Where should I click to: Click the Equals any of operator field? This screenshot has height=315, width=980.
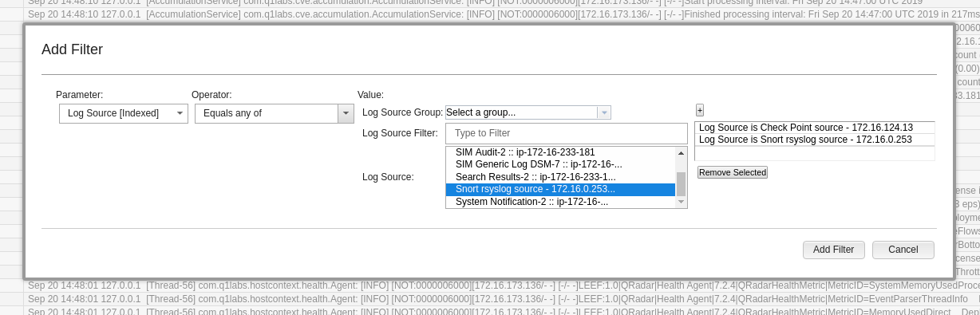267,113
